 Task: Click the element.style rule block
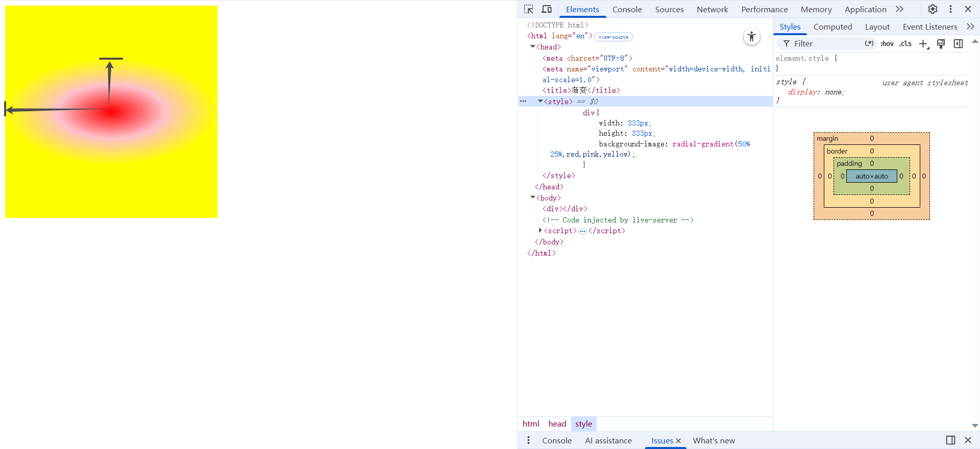click(x=872, y=63)
